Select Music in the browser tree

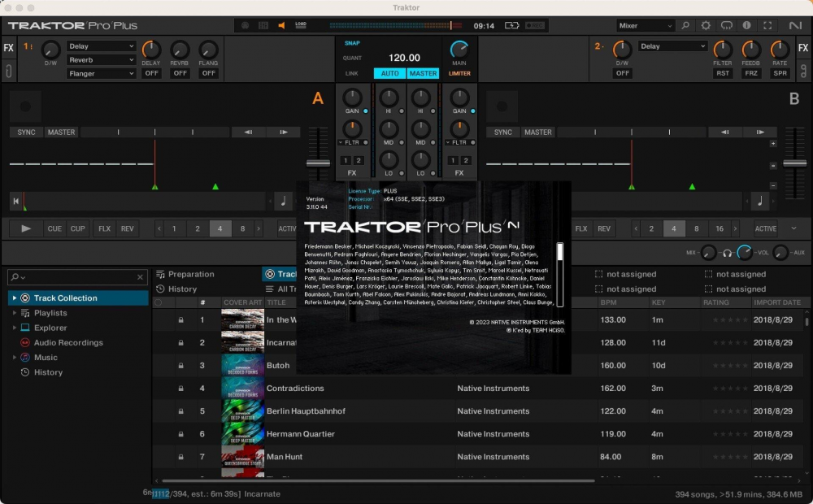click(46, 357)
